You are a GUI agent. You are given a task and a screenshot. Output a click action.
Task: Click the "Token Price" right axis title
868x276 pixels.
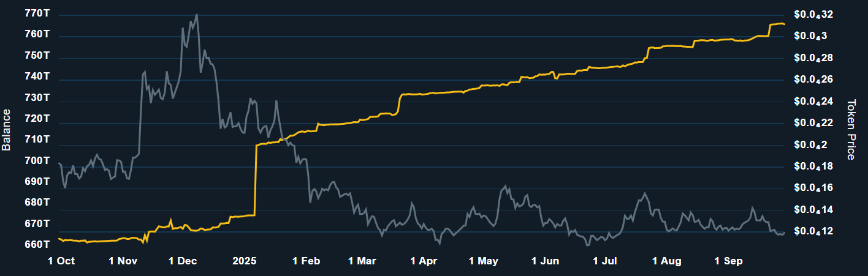[x=851, y=130]
